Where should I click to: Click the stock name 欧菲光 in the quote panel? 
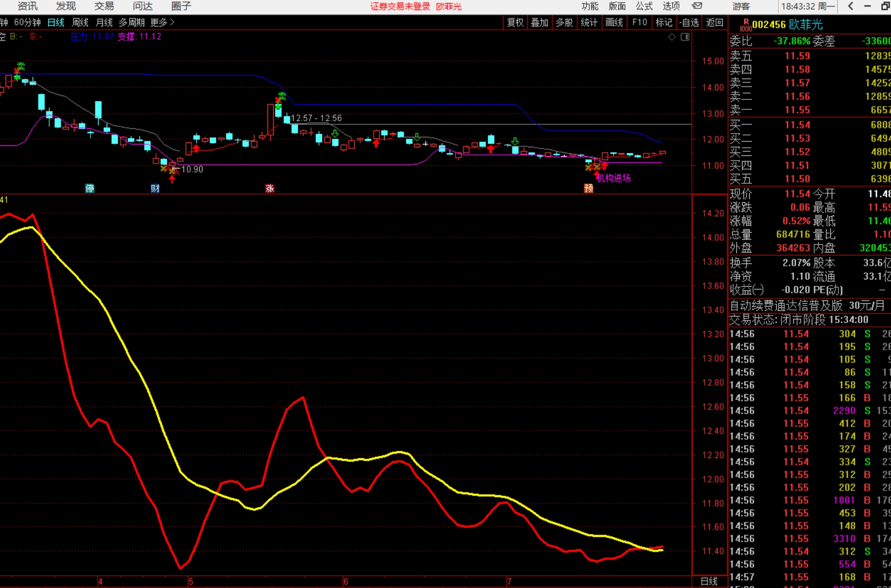coord(806,25)
